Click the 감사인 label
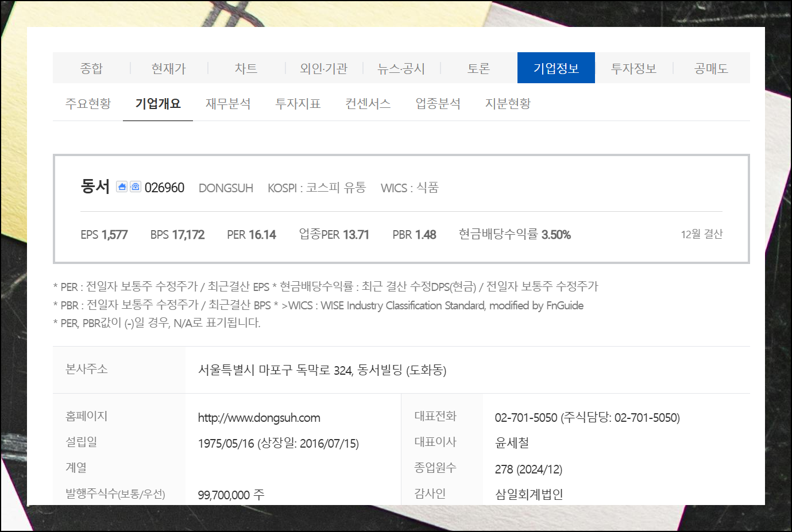The width and height of the screenshot is (792, 532). pos(430,494)
